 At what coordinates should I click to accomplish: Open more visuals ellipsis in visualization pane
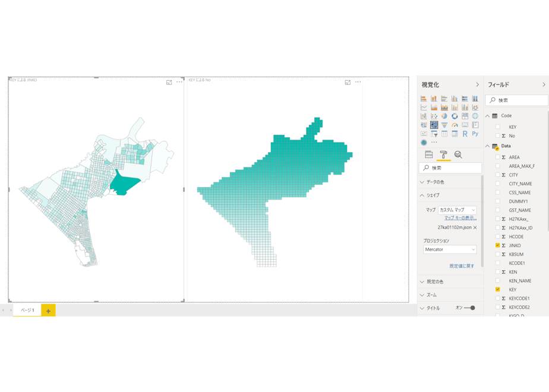pyautogui.click(x=434, y=143)
